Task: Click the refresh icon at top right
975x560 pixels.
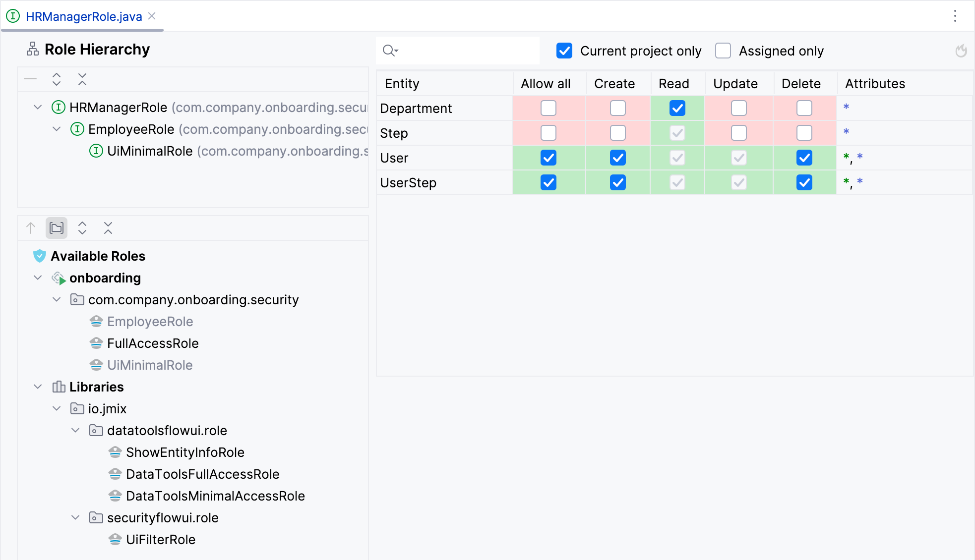Action: point(961,51)
